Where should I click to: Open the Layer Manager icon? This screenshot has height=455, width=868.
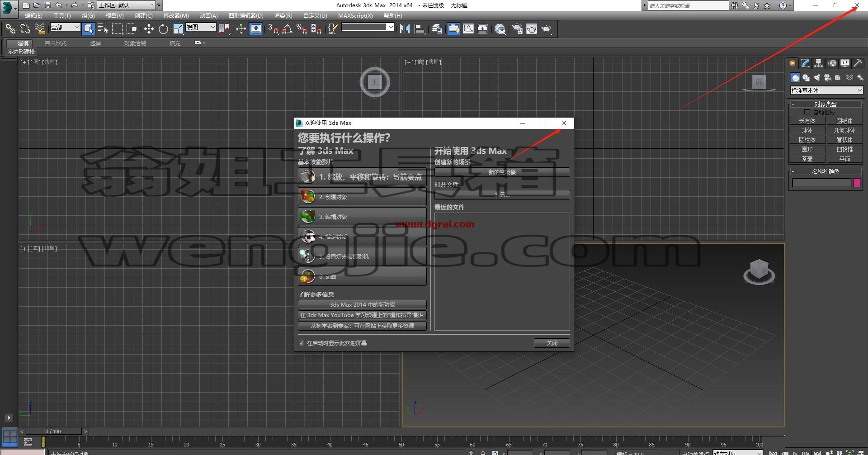pyautogui.click(x=437, y=29)
